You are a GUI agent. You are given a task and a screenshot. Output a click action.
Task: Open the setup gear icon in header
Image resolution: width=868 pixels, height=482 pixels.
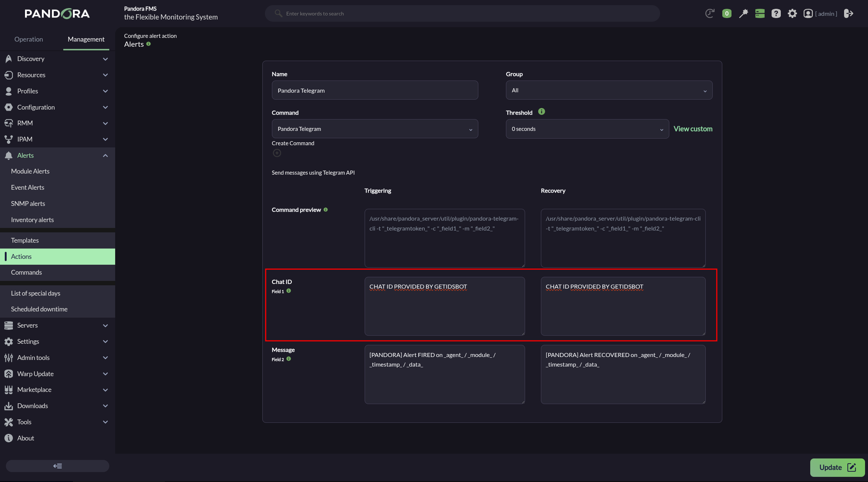pyautogui.click(x=792, y=14)
